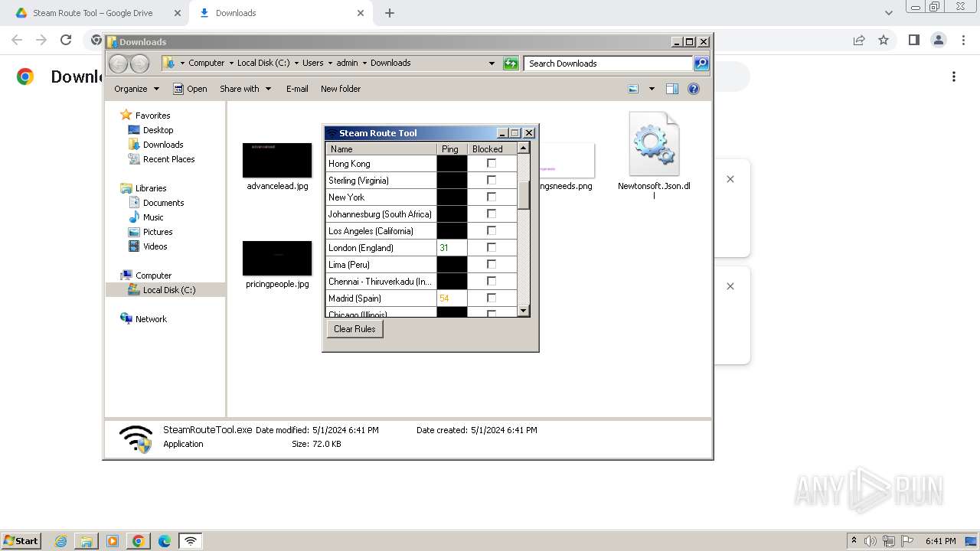980x551 pixels.
Task: Click the server list scrollbar thumb
Action: [x=524, y=195]
